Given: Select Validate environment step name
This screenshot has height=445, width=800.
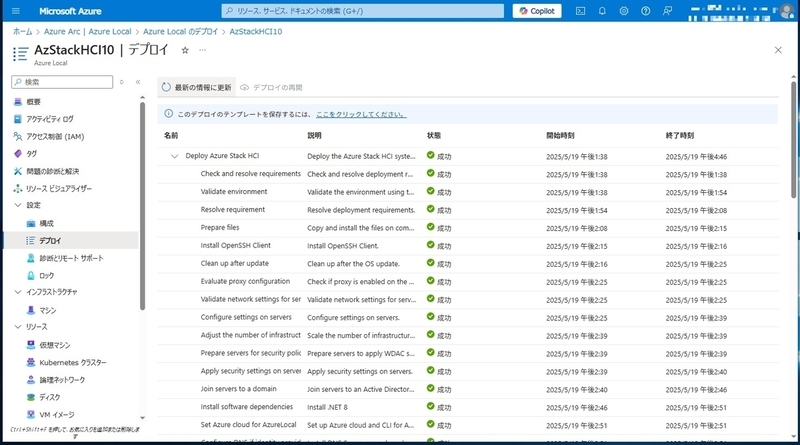Looking at the screenshot, I should 234,191.
